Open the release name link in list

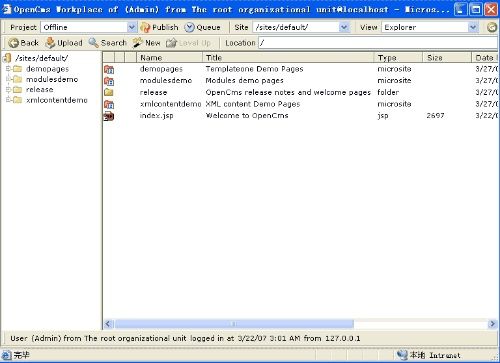(x=153, y=92)
